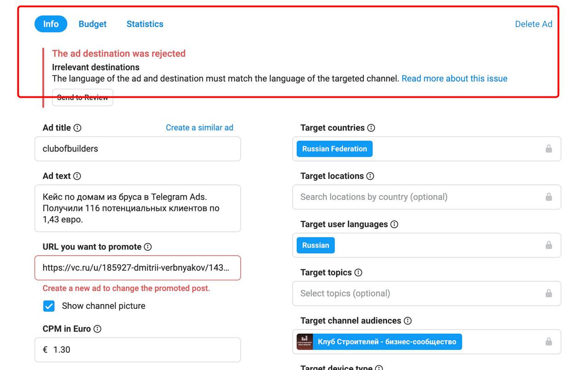The width and height of the screenshot is (588, 370).
Task: Click Create a similar ad link
Action: click(199, 128)
